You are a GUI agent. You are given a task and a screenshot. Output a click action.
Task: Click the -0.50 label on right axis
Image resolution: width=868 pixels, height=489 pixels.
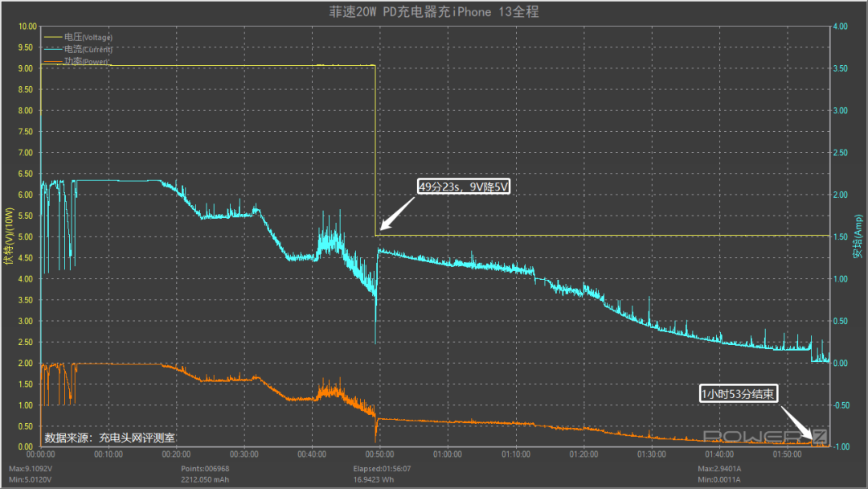pyautogui.click(x=841, y=405)
